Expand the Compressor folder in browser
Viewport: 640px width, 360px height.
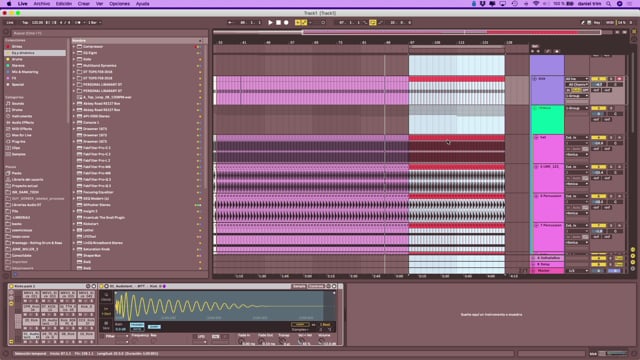click(x=74, y=47)
